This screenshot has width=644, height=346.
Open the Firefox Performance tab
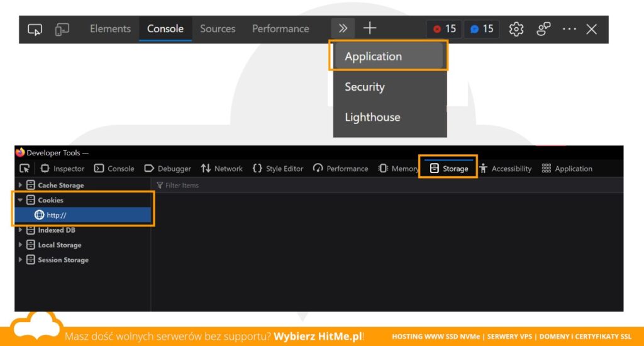coord(340,169)
